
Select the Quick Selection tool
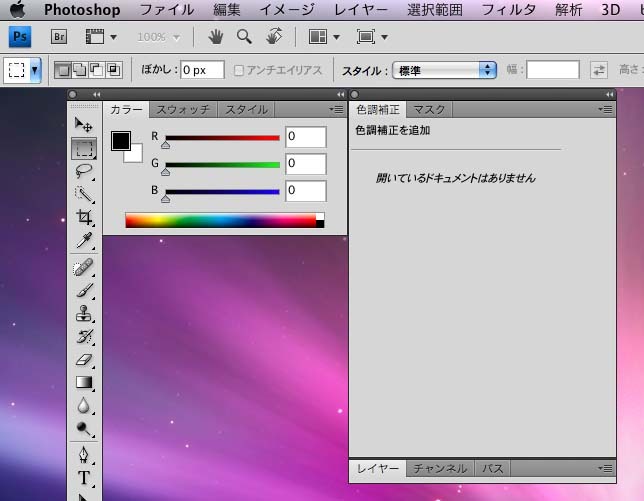84,194
